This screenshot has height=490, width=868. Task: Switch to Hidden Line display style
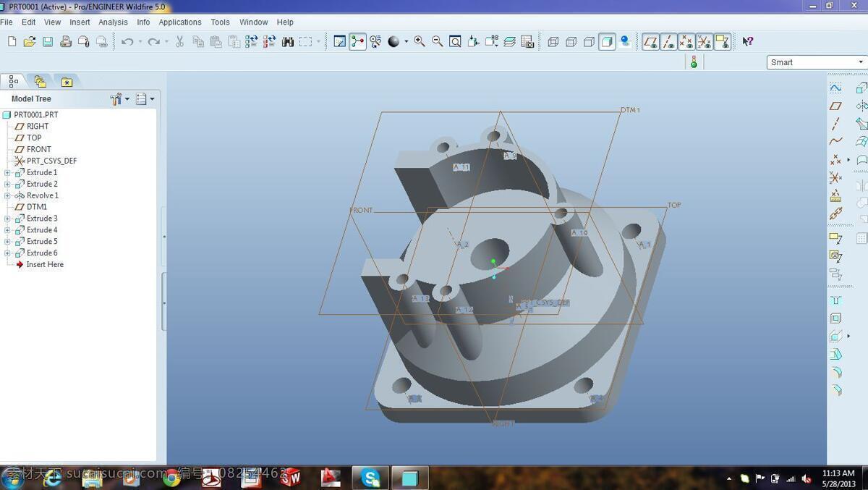[571, 42]
